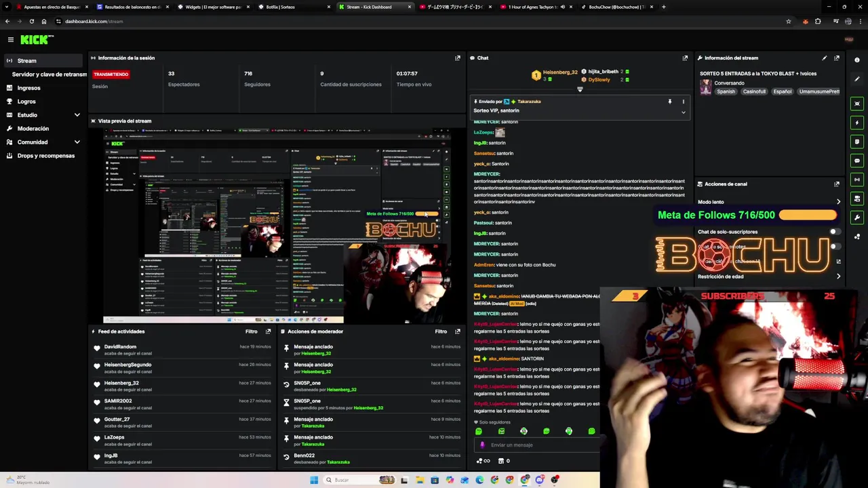Click the wrench icon in right sidebar
Image resolution: width=868 pixels, height=488 pixels.
(x=857, y=218)
